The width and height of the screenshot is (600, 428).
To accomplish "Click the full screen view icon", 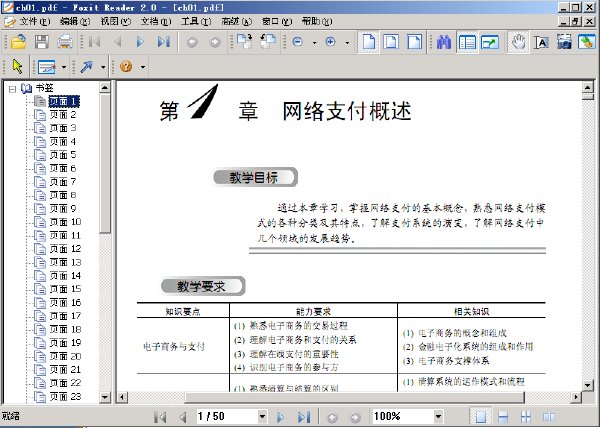I will click(x=490, y=42).
